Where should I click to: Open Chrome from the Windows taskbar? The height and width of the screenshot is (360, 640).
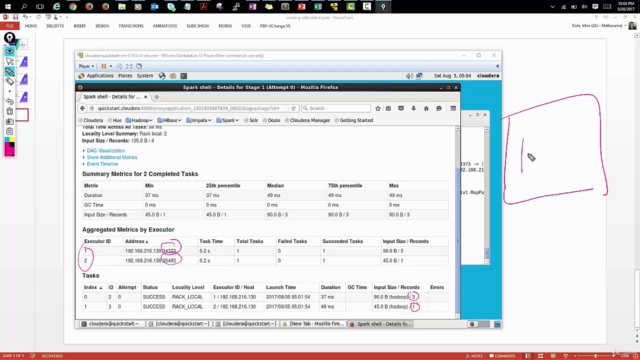point(73,7)
